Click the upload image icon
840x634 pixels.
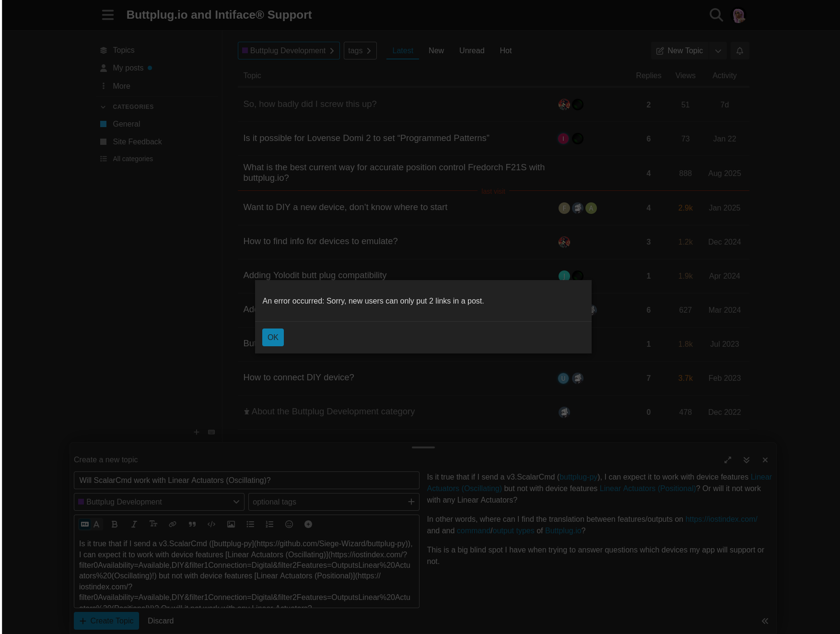[231, 524]
